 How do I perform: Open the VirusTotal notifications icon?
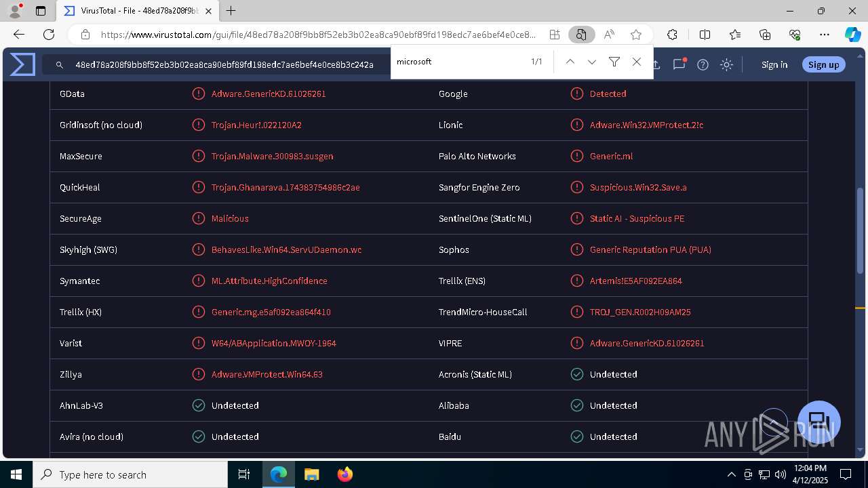(679, 64)
